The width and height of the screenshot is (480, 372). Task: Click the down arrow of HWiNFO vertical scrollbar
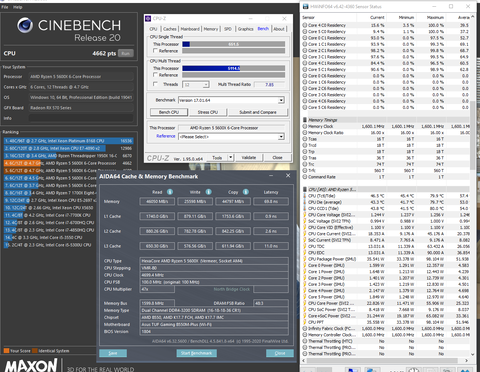(x=472, y=354)
